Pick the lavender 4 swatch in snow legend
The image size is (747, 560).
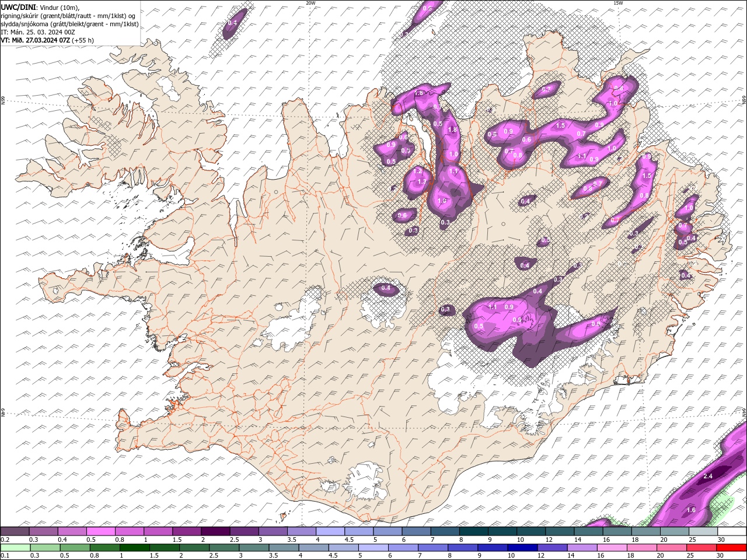[330, 531]
